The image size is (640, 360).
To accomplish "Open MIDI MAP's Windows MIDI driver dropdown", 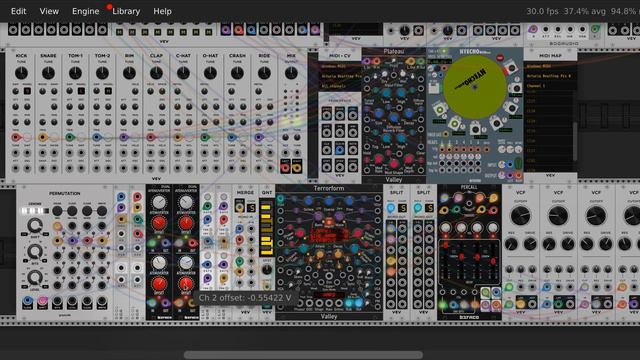I will [x=550, y=66].
